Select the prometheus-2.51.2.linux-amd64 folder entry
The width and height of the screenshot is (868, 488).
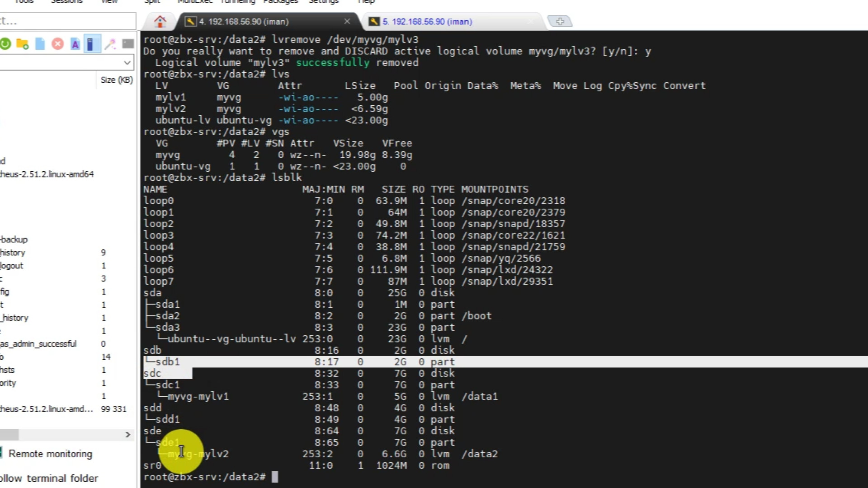(47, 174)
